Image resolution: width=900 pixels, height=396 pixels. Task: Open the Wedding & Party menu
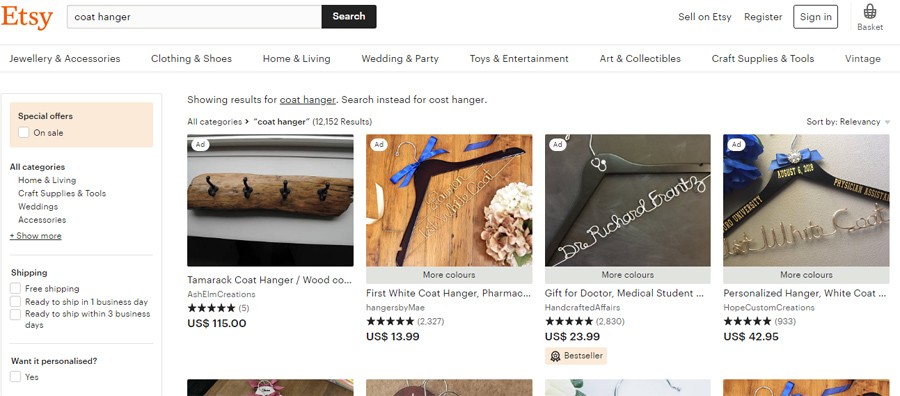click(x=400, y=59)
